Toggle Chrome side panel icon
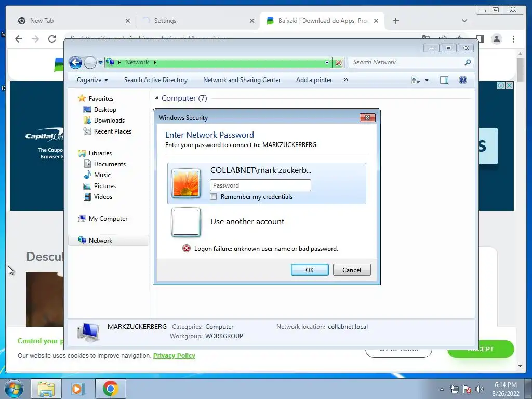Image resolution: width=532 pixels, height=399 pixels. [480, 39]
